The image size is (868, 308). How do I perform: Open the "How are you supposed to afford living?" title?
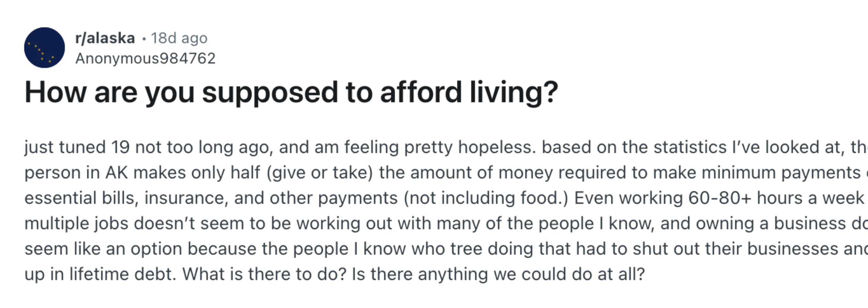tap(291, 92)
